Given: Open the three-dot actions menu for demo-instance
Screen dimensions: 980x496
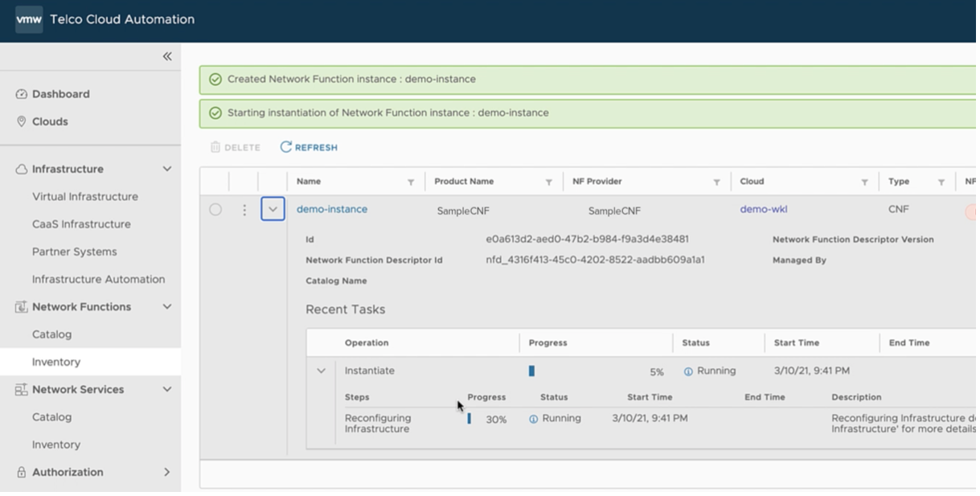Looking at the screenshot, I should pyautogui.click(x=244, y=210).
